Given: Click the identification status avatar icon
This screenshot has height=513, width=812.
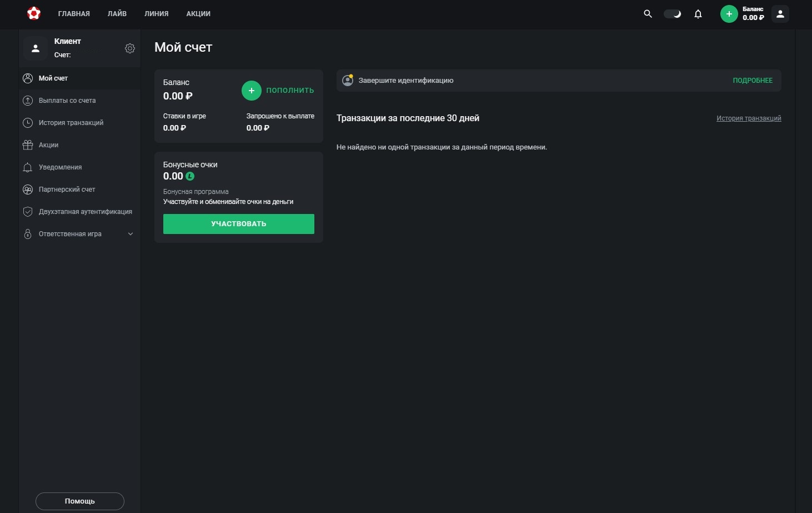Looking at the screenshot, I should coord(348,81).
